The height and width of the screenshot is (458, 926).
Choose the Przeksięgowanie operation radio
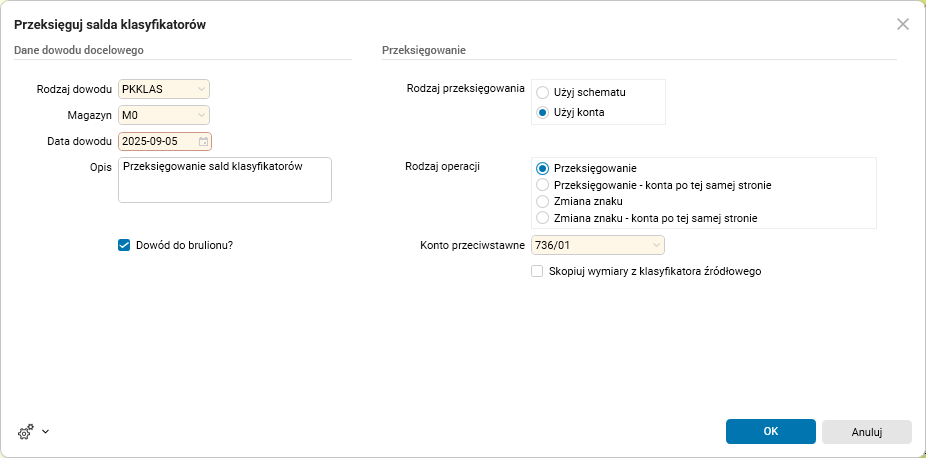pos(543,168)
